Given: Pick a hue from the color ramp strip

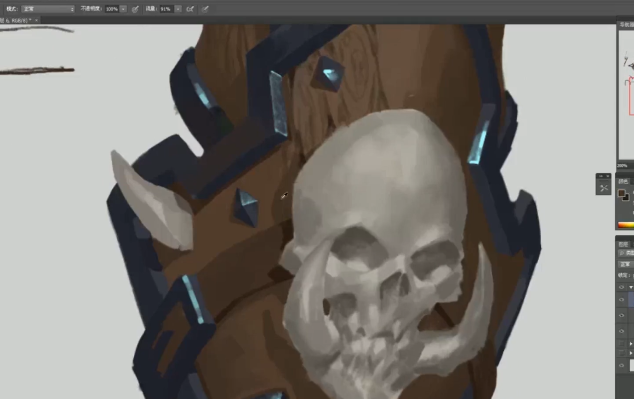Looking at the screenshot, I should point(626,226).
